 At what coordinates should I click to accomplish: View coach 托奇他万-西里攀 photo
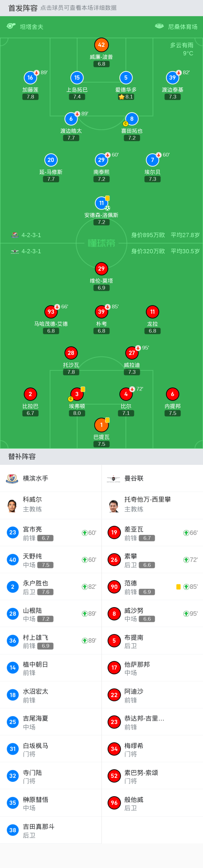click(114, 505)
